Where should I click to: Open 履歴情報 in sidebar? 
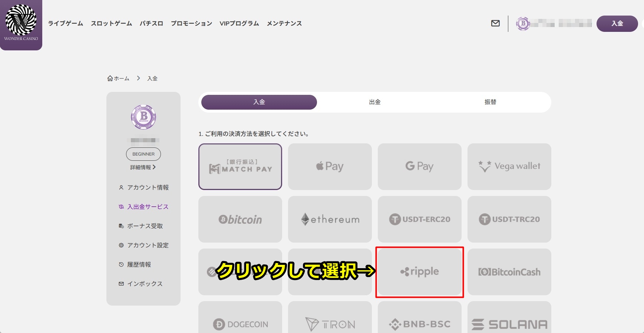click(135, 264)
